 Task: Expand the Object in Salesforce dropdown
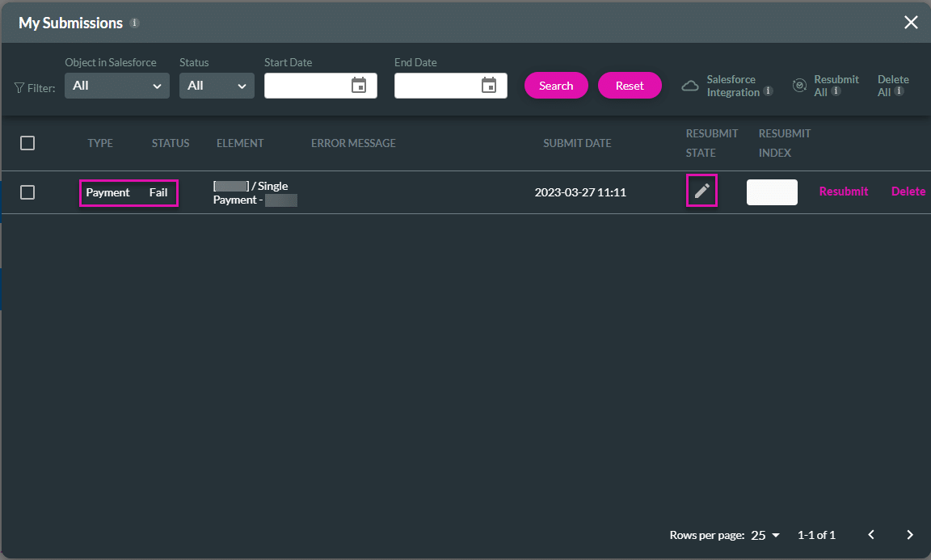pos(117,86)
